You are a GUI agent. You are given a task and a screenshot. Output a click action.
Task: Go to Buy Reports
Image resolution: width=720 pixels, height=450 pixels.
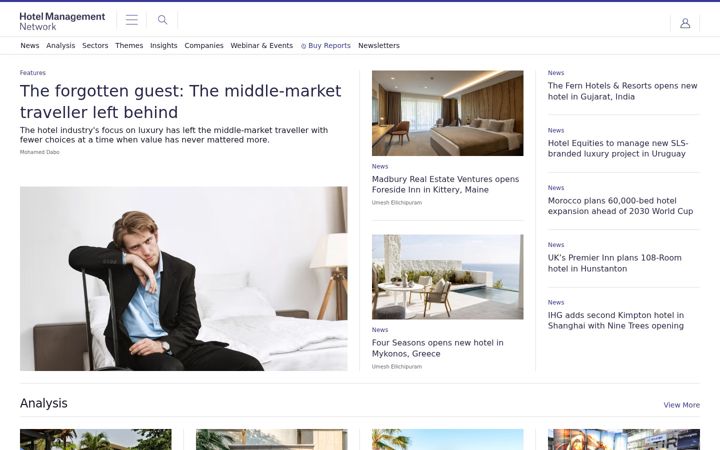[x=329, y=45]
